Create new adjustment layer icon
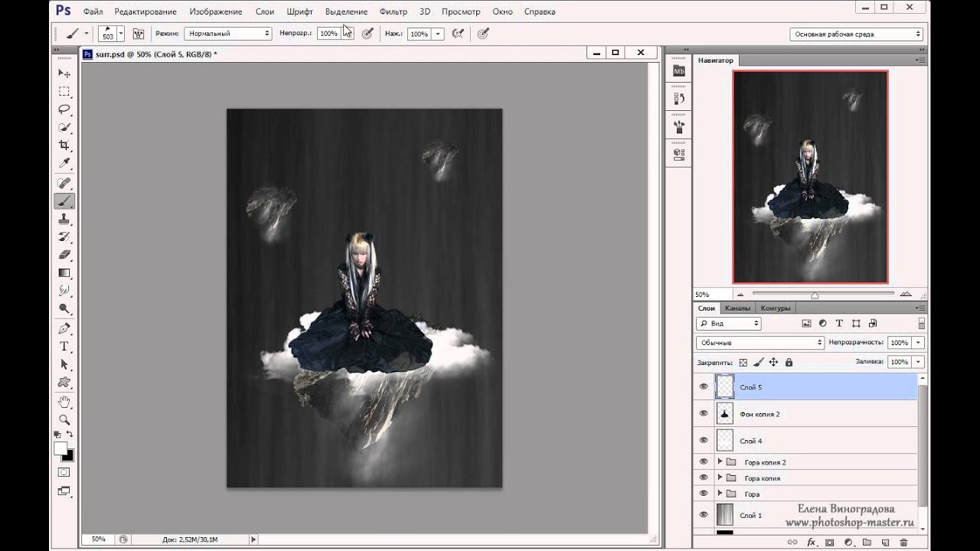 click(x=848, y=543)
